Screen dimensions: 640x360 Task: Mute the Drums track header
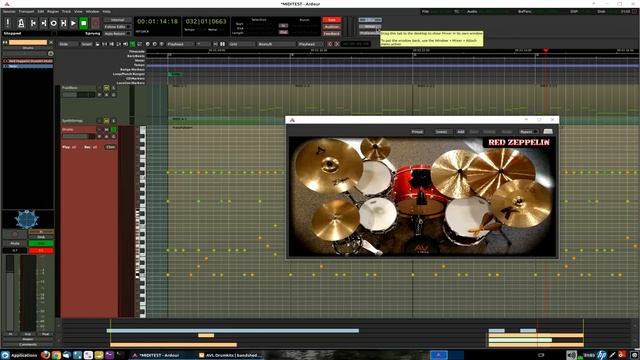(x=107, y=129)
